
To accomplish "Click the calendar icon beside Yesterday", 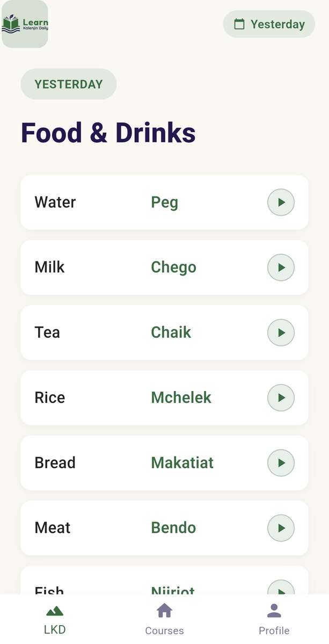I will 239,24.
